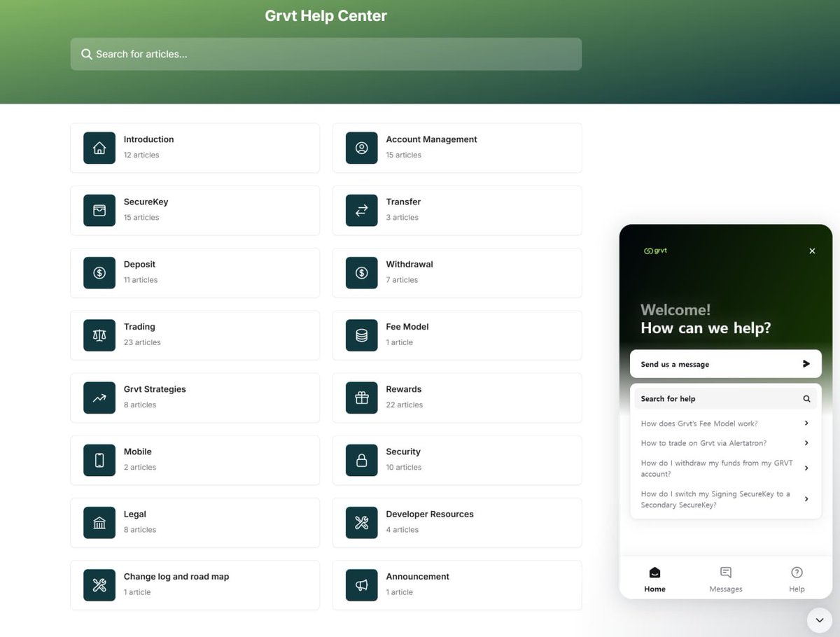Click the Introduction house icon
840x637 pixels.
(99, 148)
